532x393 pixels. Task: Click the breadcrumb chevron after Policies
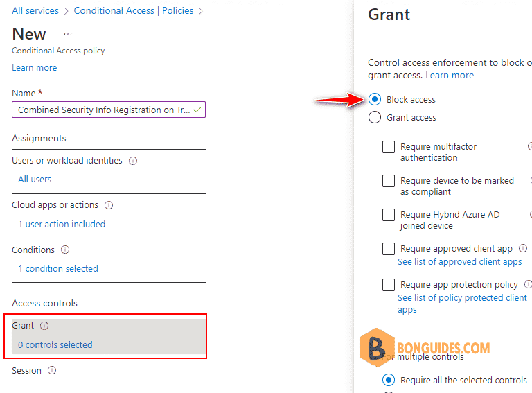click(201, 11)
